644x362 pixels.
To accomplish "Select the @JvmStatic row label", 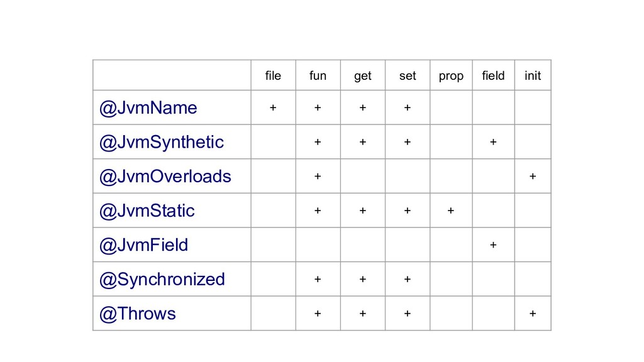I will (147, 211).
